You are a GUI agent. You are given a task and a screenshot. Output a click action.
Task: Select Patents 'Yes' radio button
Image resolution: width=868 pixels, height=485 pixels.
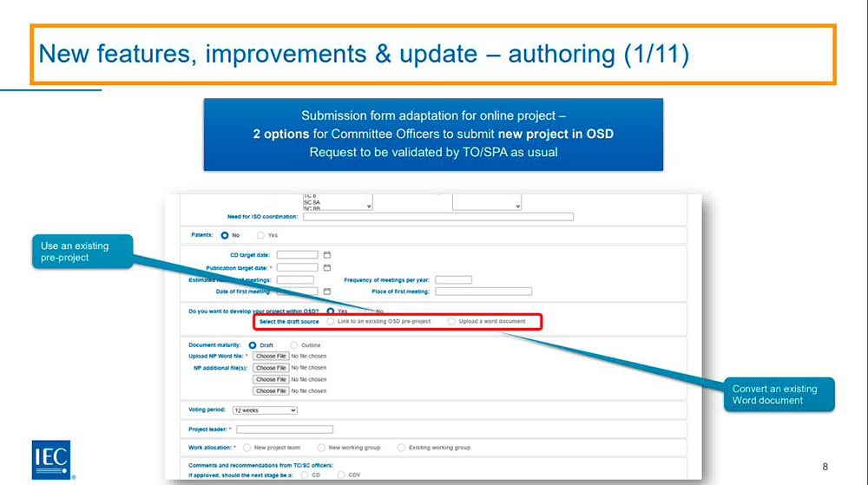click(x=260, y=235)
